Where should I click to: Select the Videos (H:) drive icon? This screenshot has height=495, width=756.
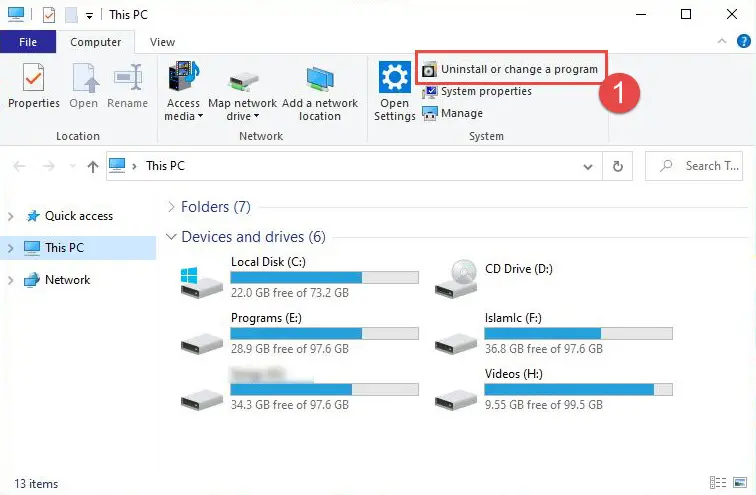coord(456,400)
